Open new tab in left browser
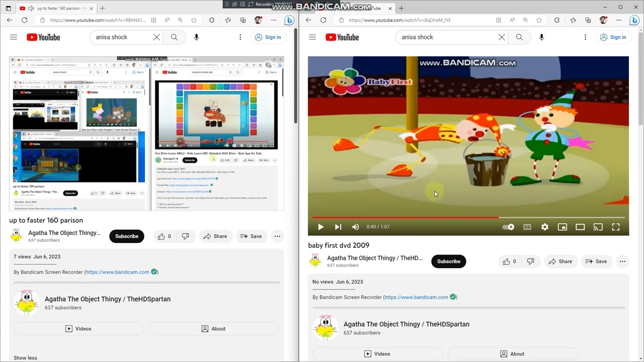 point(102,8)
